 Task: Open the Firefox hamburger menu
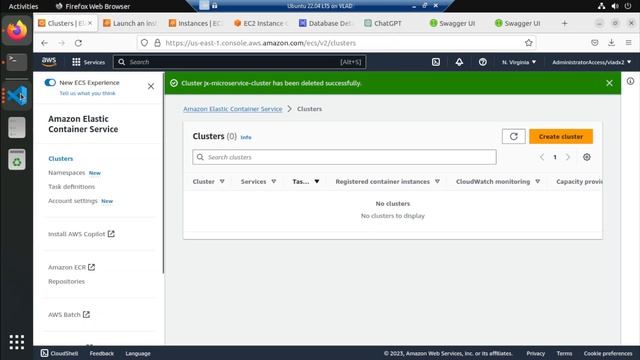pos(629,43)
